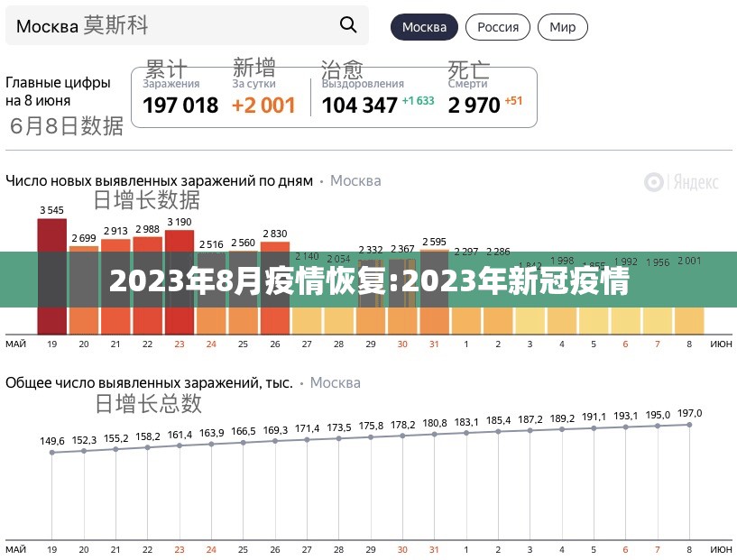The height and width of the screenshot is (560, 737).
Task: Click the bar value label 2 560
Action: [x=243, y=243]
